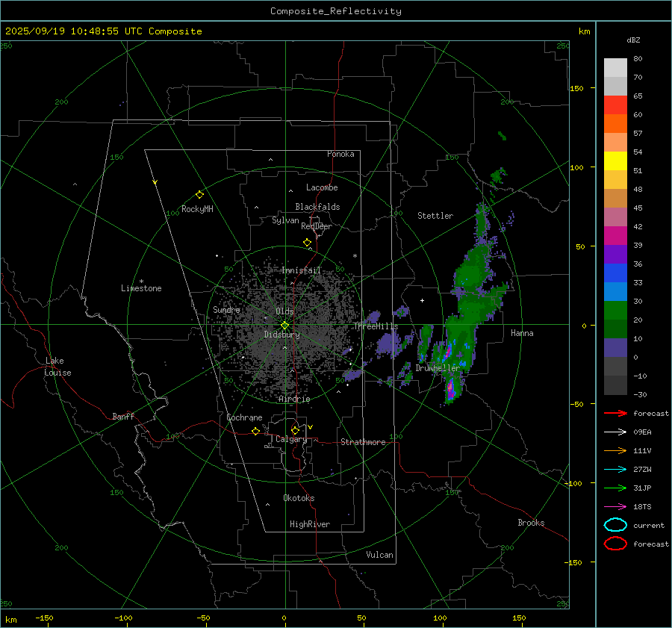Click the Banff location label
The image size is (672, 628).
pos(123,417)
